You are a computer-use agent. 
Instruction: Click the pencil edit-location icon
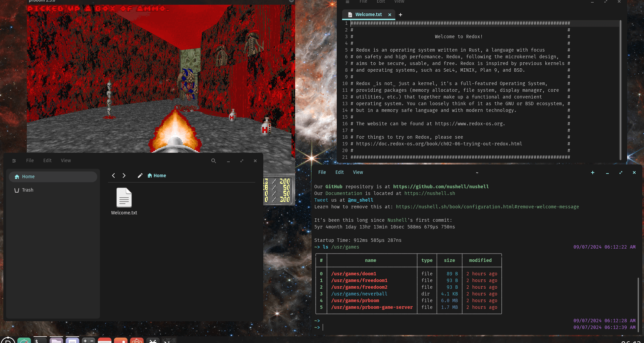point(140,176)
